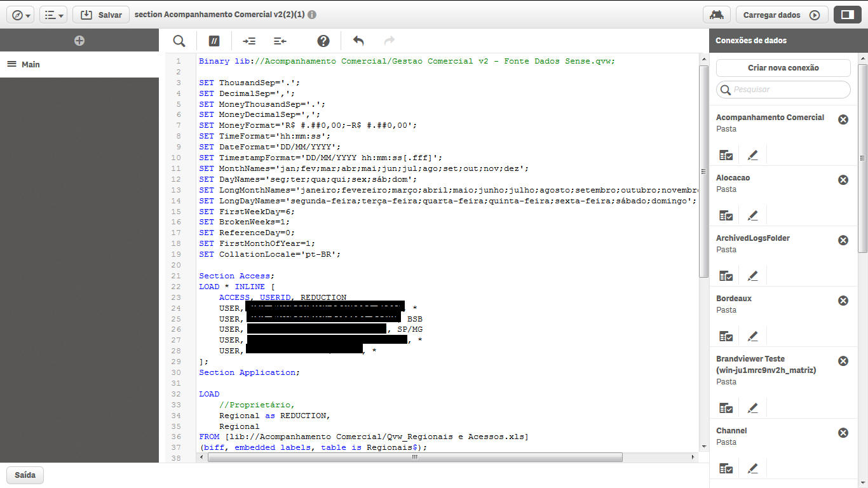Edit the ArchivedLogsFolder connection

coord(753,275)
